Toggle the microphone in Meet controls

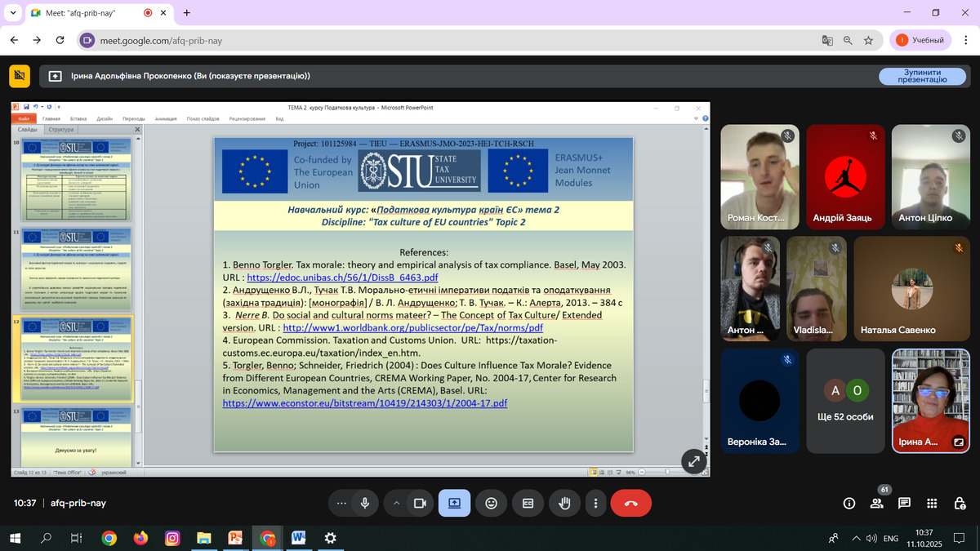coord(364,504)
